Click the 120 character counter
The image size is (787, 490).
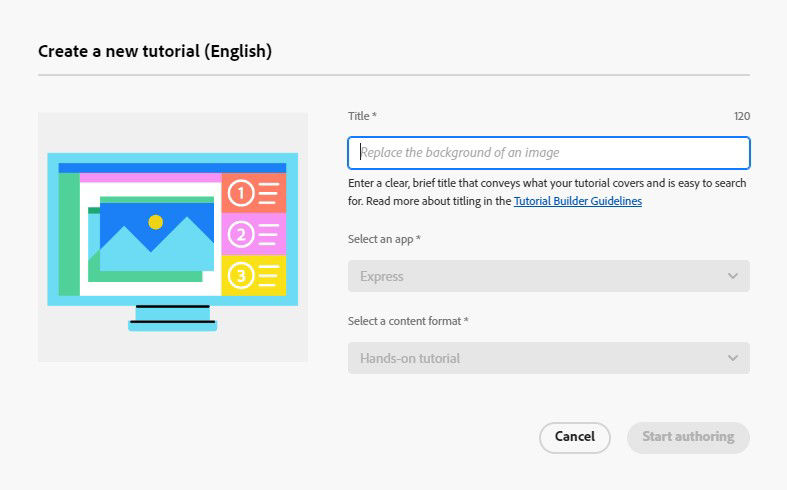(741, 117)
